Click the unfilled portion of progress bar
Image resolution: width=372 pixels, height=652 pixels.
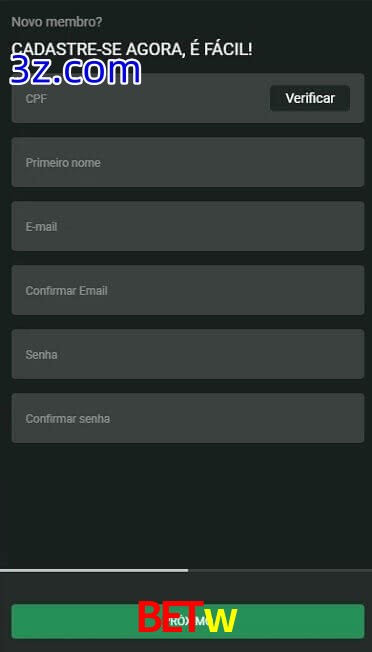(280, 570)
